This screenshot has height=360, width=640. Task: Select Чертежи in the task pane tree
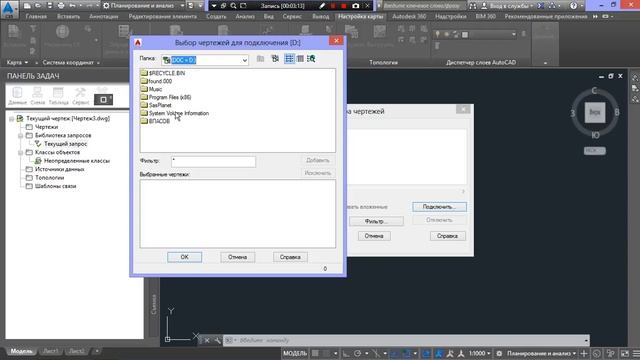(46, 127)
